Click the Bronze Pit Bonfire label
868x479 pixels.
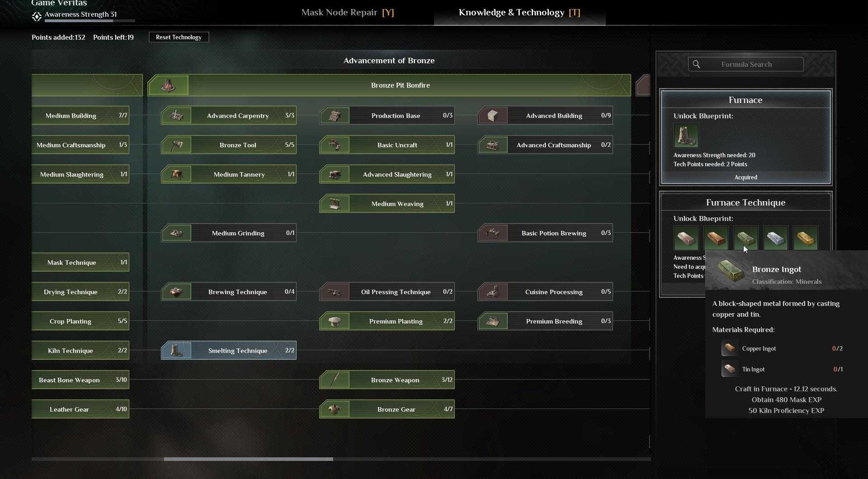pyautogui.click(x=400, y=85)
